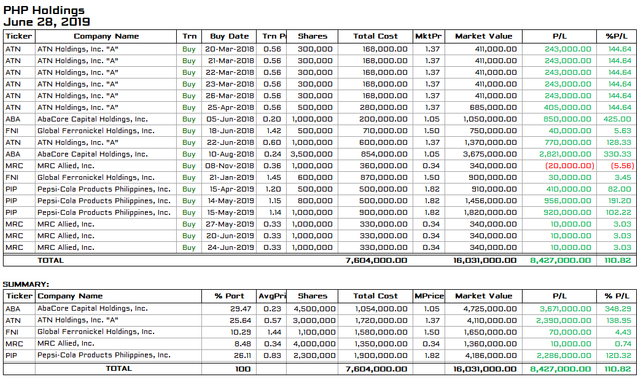Select the red percentage '(5.56)'
This screenshot has height=378, width=640.
(622, 166)
